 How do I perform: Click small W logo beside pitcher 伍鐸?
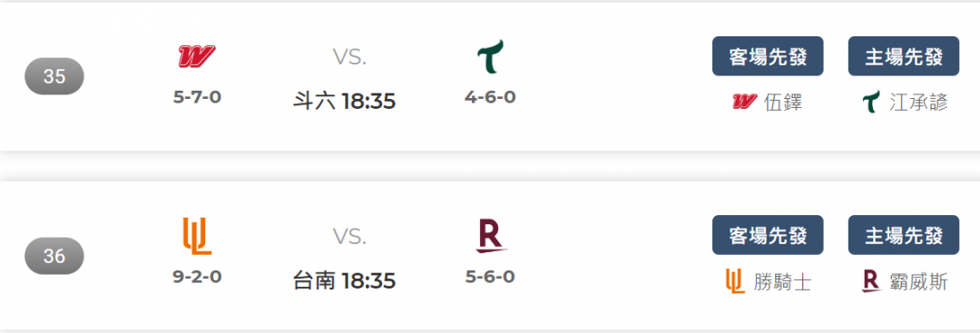click(744, 102)
